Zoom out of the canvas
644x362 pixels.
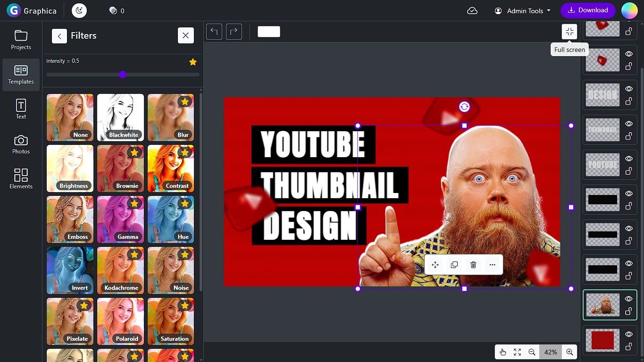click(532, 352)
